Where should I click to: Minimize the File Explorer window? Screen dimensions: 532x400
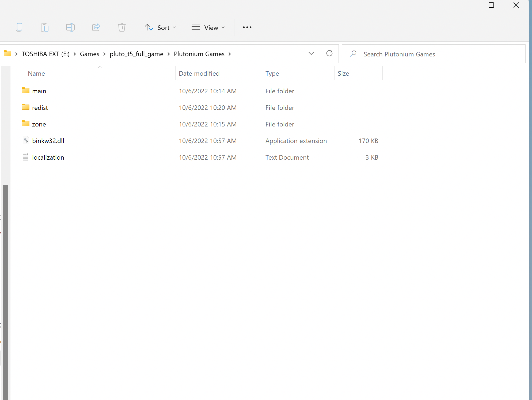[467, 5]
